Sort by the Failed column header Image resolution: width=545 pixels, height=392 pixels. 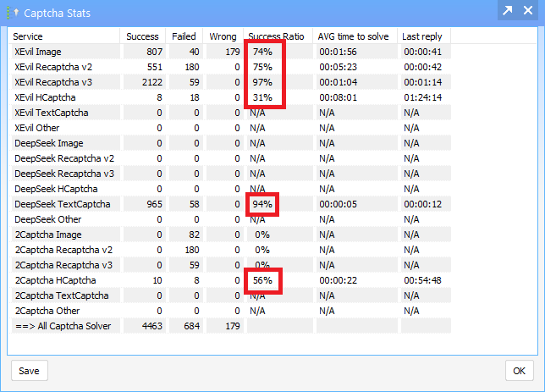pos(184,36)
